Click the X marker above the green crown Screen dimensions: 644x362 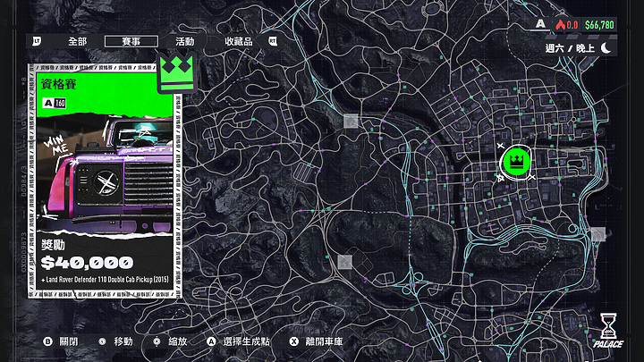coord(500,146)
